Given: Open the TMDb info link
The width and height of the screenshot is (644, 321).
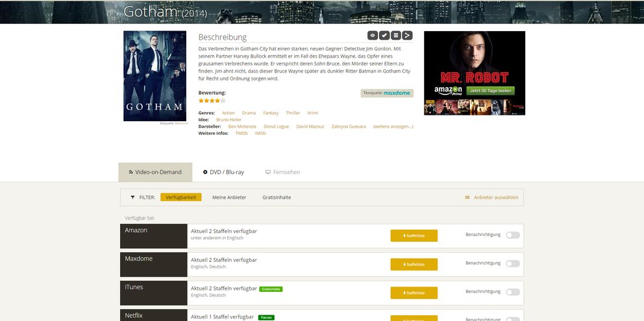Looking at the screenshot, I should click(241, 134).
